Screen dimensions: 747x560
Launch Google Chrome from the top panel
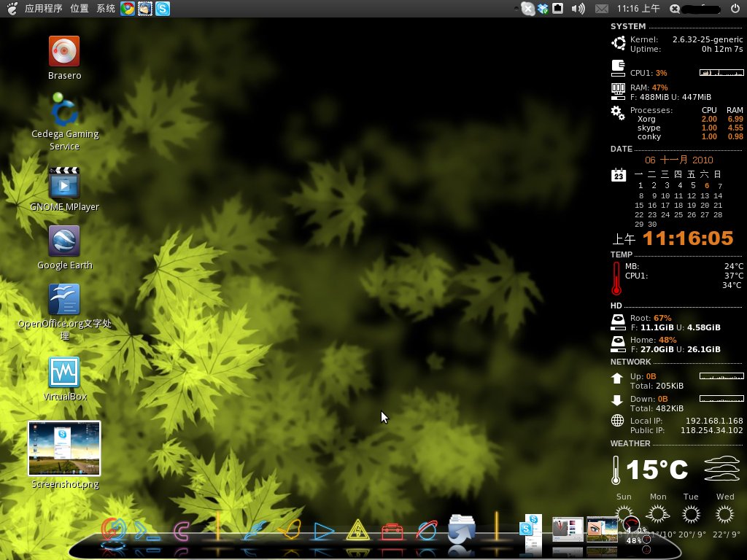[128, 9]
